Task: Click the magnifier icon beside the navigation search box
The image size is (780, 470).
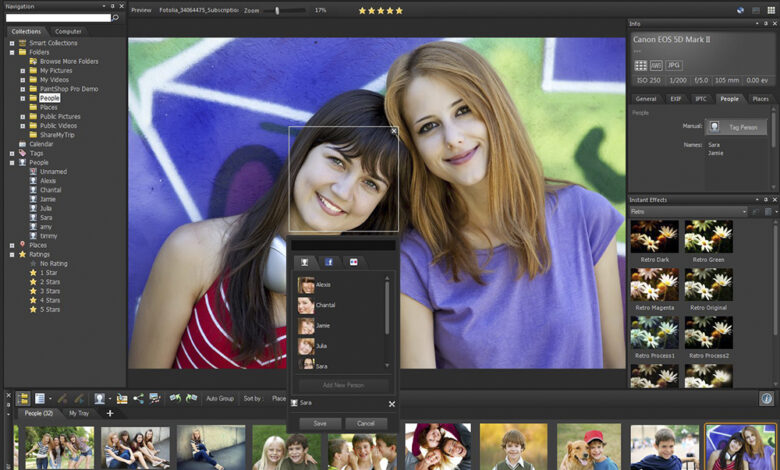Action: pyautogui.click(x=115, y=18)
